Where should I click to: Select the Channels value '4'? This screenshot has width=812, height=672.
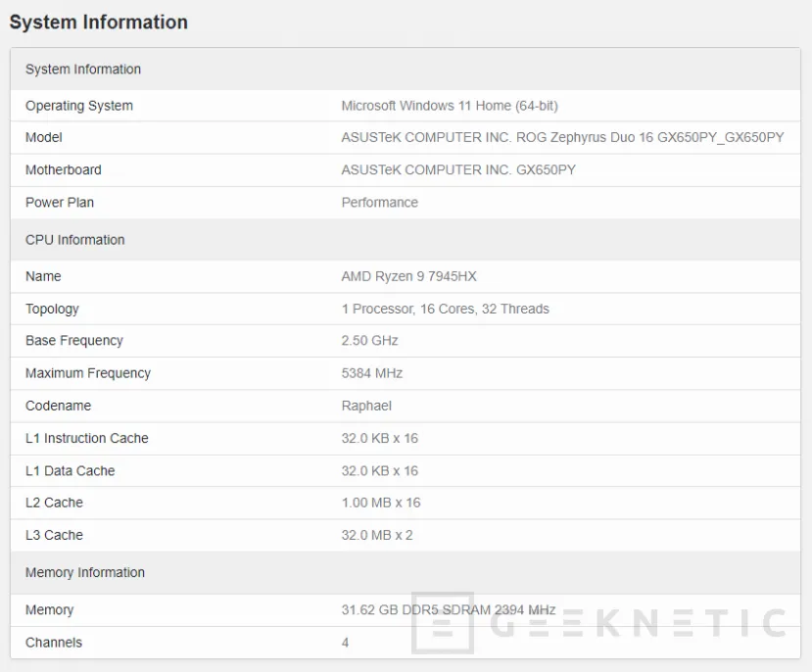point(345,643)
